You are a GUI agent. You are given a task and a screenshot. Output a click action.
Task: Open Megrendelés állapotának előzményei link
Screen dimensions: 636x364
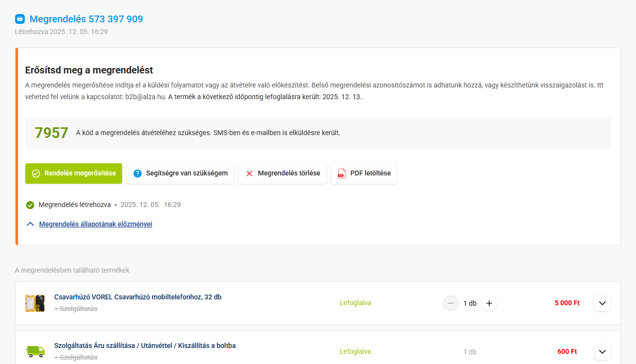coord(96,224)
